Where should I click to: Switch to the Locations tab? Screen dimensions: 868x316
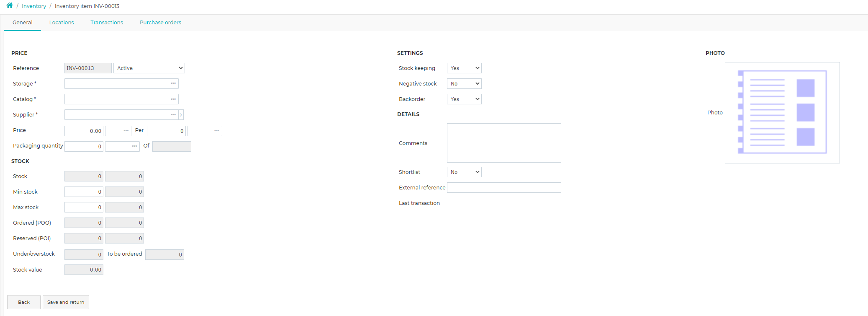(62, 23)
